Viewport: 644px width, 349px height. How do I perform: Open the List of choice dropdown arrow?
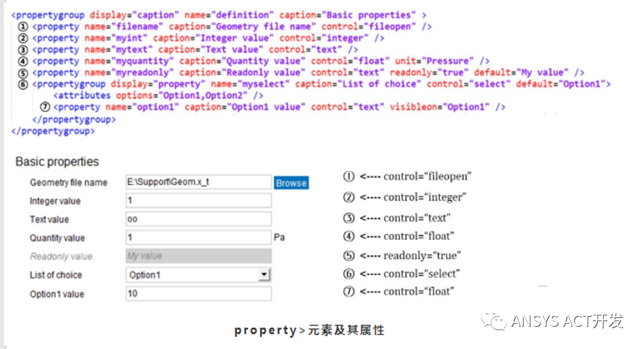(x=264, y=274)
